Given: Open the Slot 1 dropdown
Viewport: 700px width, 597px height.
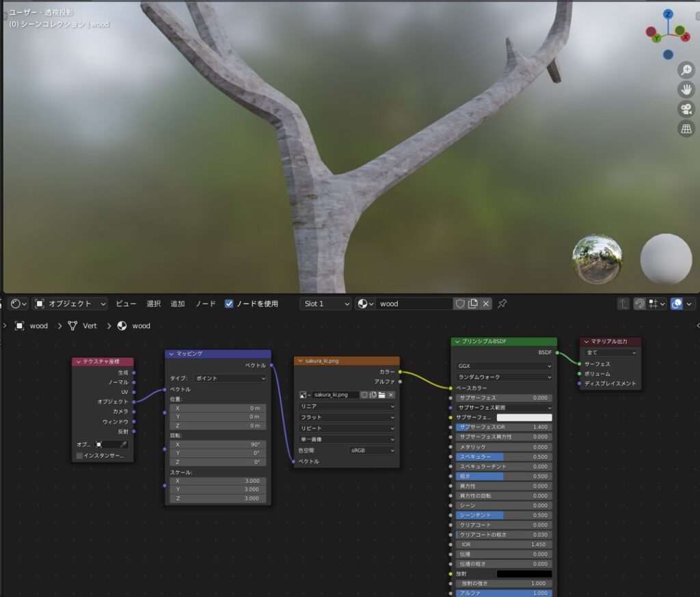Looking at the screenshot, I should pyautogui.click(x=325, y=304).
